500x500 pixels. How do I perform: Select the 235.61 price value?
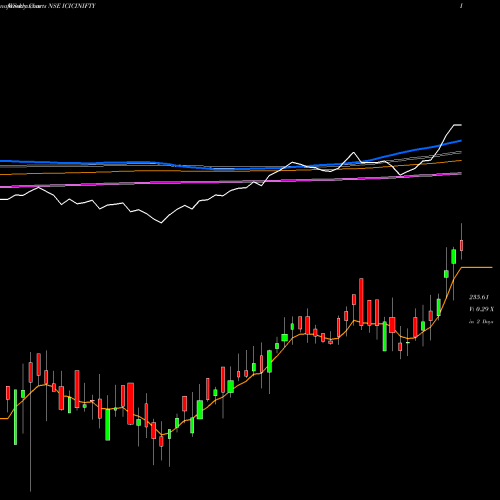479,297
